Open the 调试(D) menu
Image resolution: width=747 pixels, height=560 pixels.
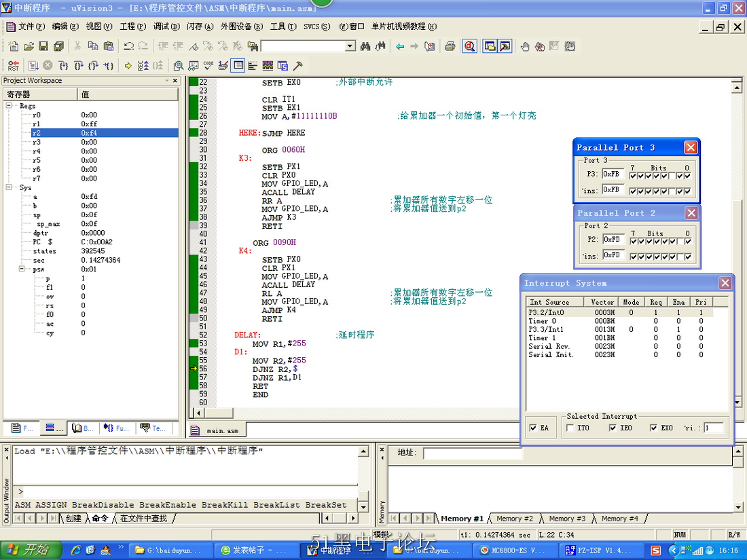point(166,26)
